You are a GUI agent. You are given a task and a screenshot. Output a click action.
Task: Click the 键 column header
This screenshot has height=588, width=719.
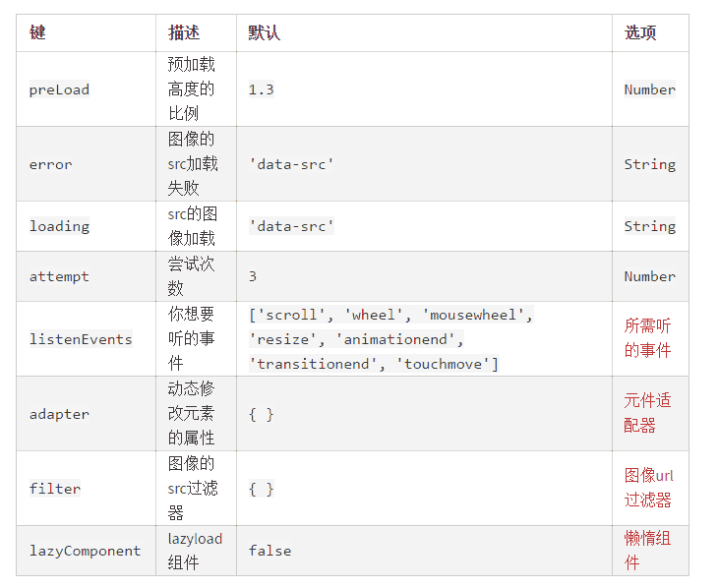pos(37,32)
